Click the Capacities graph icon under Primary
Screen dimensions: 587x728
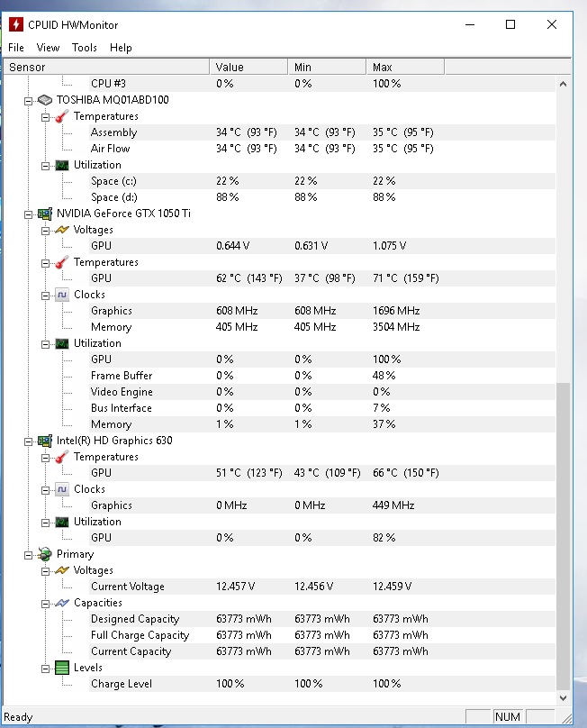click(x=61, y=603)
